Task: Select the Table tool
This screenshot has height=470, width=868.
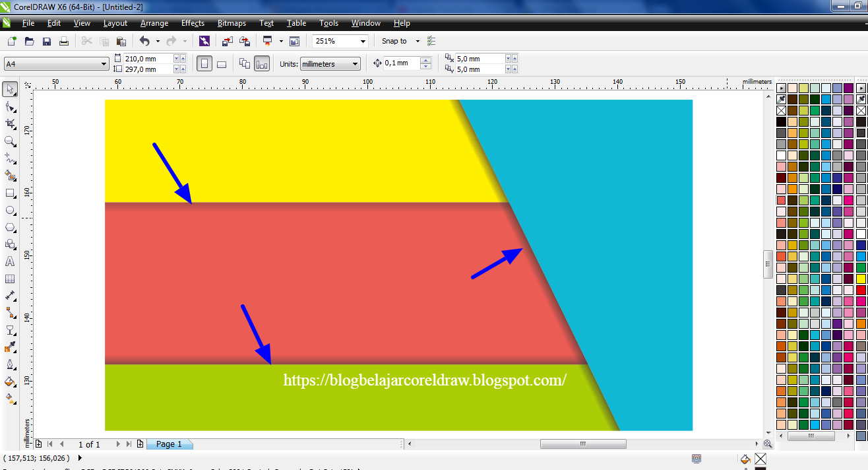Action: click(9, 279)
